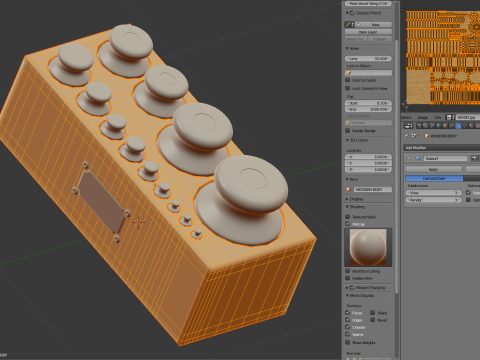480x360 pixels.
Task: Collapse the 3D Cursor panel
Action: pyautogui.click(x=347, y=140)
